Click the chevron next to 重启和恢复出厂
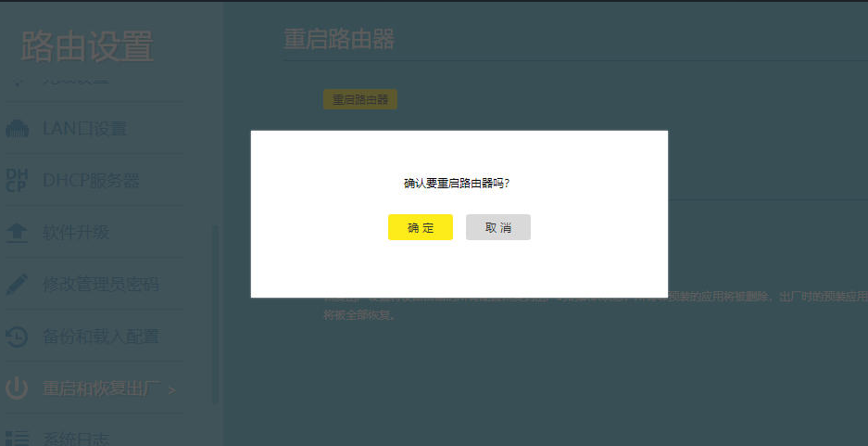 pyautogui.click(x=171, y=390)
